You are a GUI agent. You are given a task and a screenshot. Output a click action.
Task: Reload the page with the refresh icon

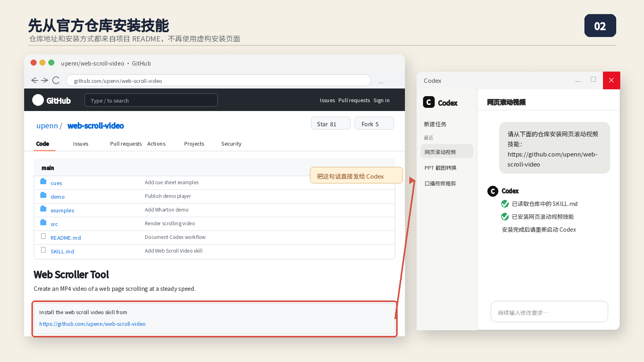tap(56, 80)
